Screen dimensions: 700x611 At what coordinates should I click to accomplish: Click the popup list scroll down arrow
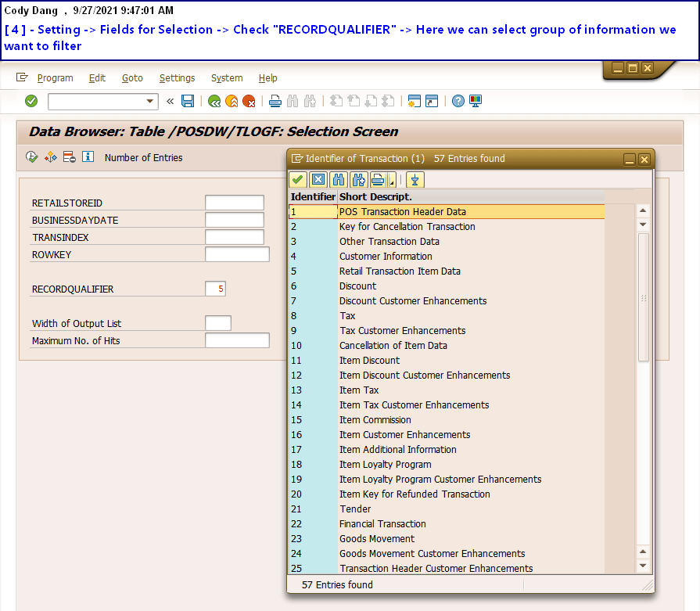point(643,566)
